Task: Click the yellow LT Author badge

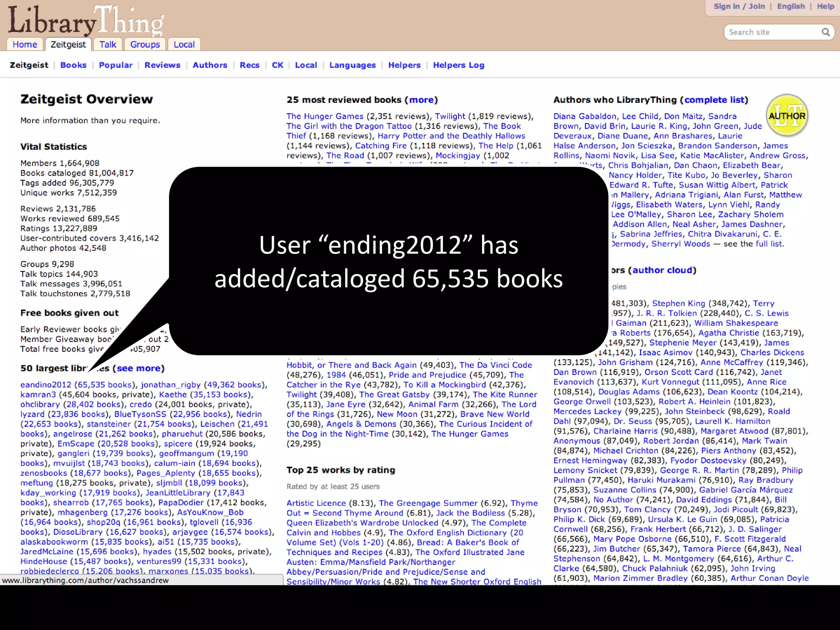Action: coord(787,116)
